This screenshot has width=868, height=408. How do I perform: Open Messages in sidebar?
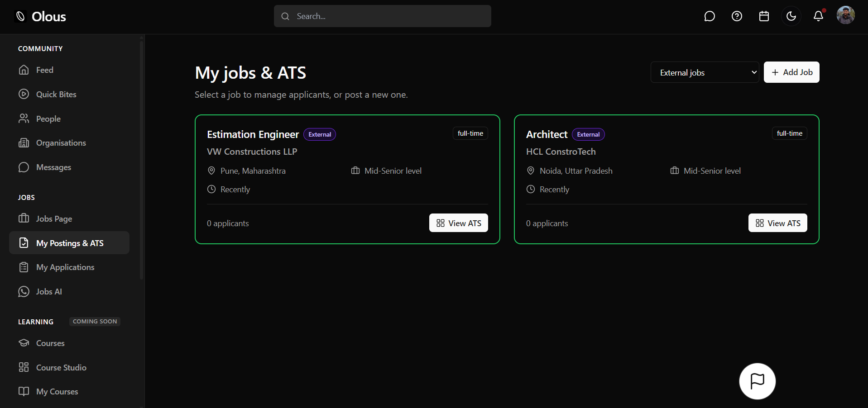pos(69,167)
